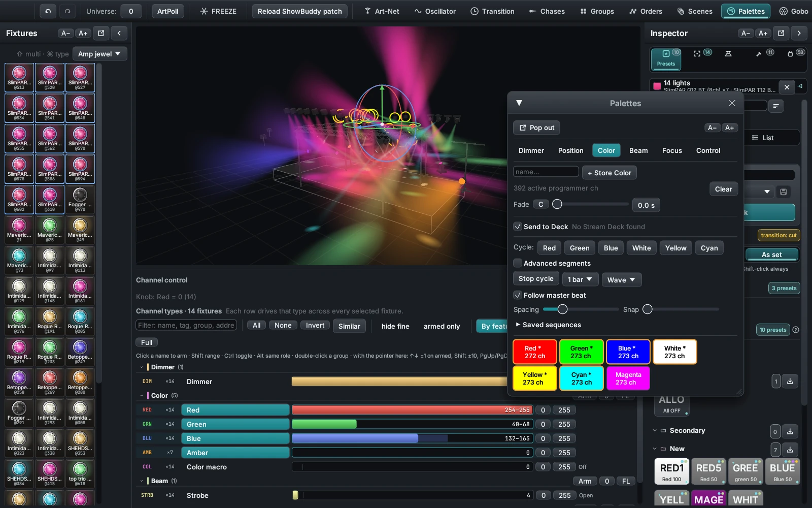Screen dimensions: 812x508
Task: Click the SlimPAR fixture at @513
Action: tap(19, 78)
